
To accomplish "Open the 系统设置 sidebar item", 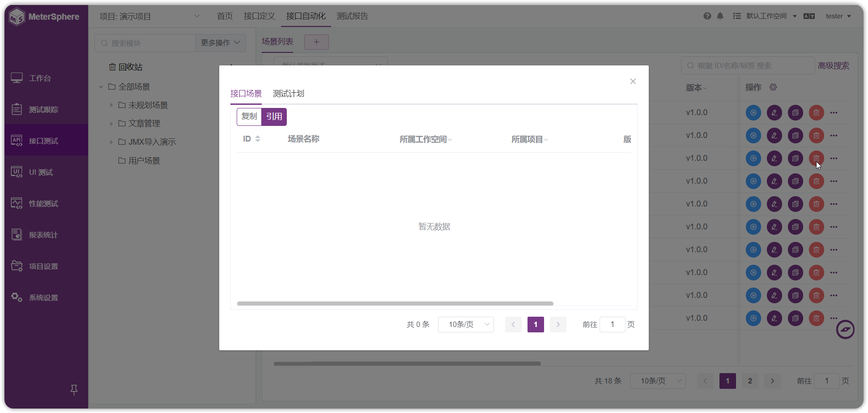I will click(46, 297).
